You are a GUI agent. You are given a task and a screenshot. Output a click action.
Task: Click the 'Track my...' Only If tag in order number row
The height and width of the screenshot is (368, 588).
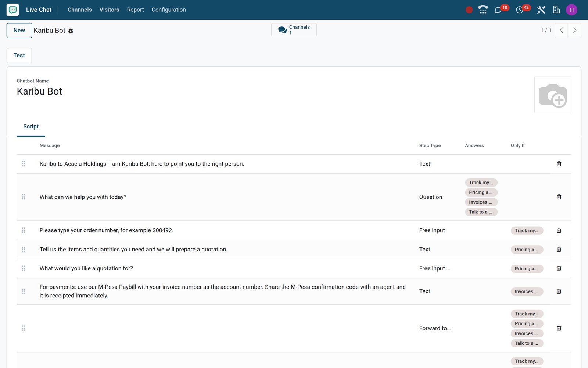click(527, 231)
